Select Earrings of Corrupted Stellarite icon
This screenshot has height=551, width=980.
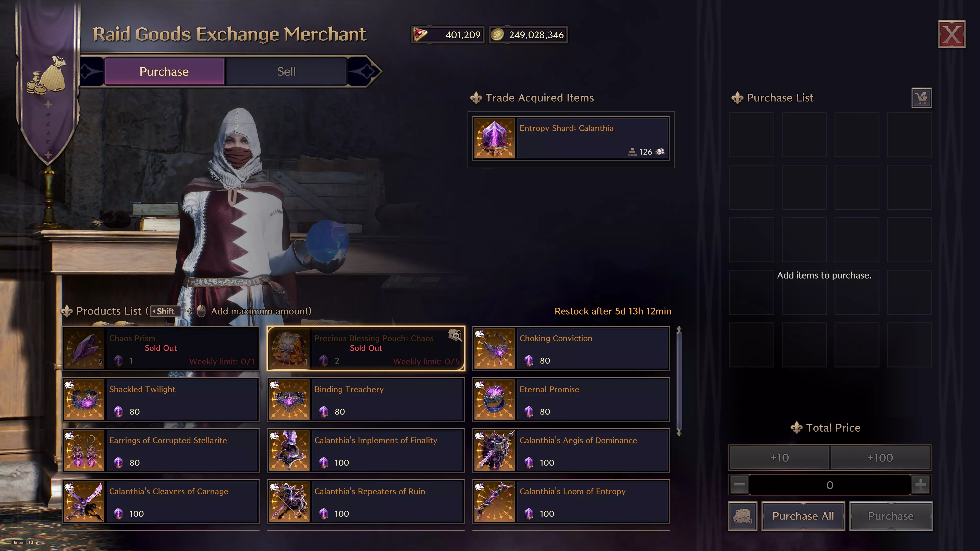coord(84,450)
